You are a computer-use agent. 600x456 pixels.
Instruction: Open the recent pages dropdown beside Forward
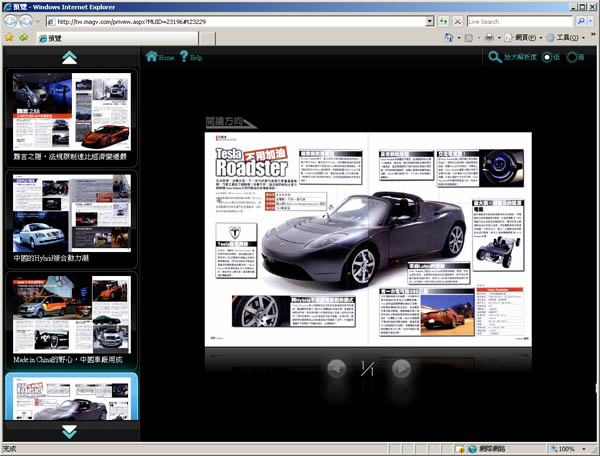tap(38, 21)
